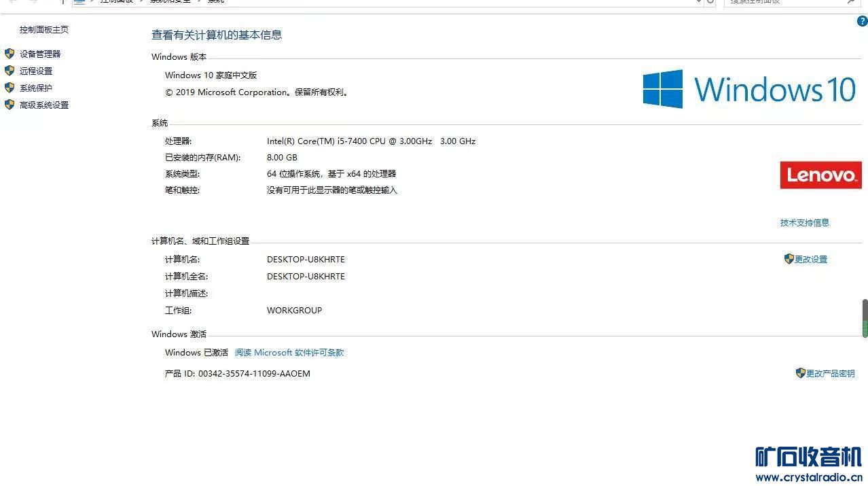Click the text Windows 10 家庭中文版

[211, 75]
